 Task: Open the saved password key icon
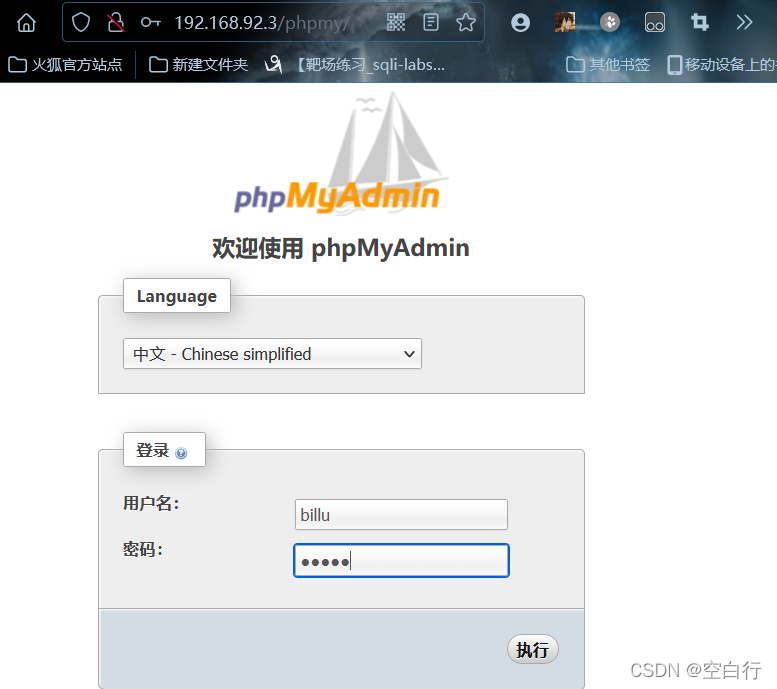click(151, 22)
